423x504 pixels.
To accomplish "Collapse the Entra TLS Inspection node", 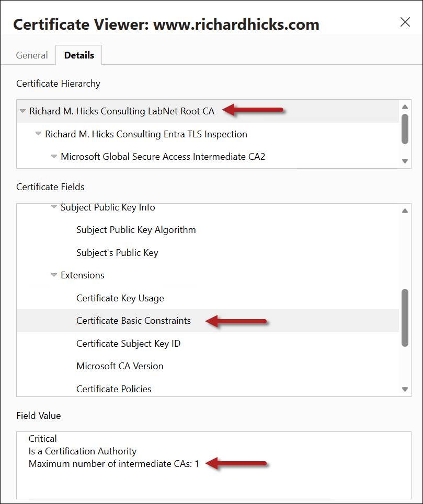I will [38, 134].
